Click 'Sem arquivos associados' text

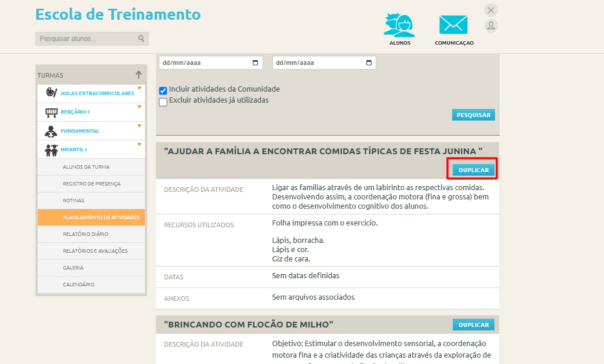click(313, 297)
